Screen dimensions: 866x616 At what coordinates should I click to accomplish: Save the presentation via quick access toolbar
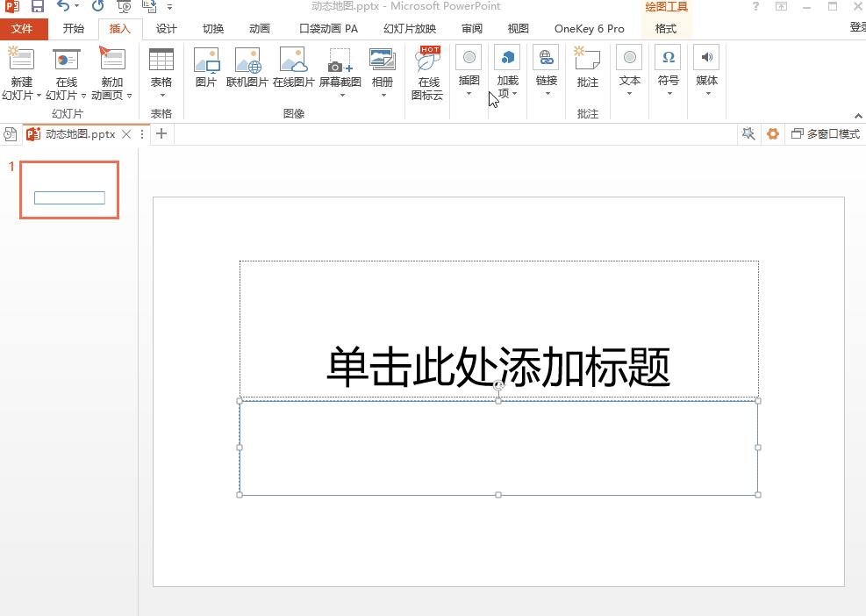point(39,7)
